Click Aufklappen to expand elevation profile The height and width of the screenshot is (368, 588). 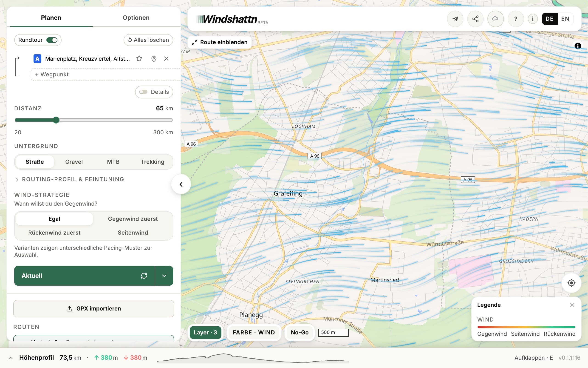coord(534,358)
